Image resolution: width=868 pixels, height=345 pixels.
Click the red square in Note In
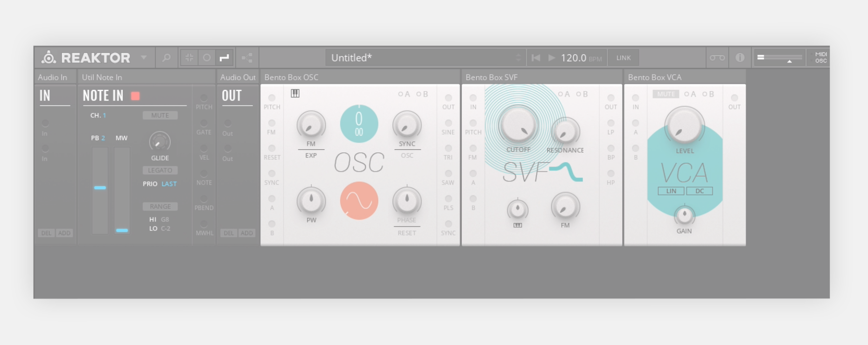(x=135, y=96)
